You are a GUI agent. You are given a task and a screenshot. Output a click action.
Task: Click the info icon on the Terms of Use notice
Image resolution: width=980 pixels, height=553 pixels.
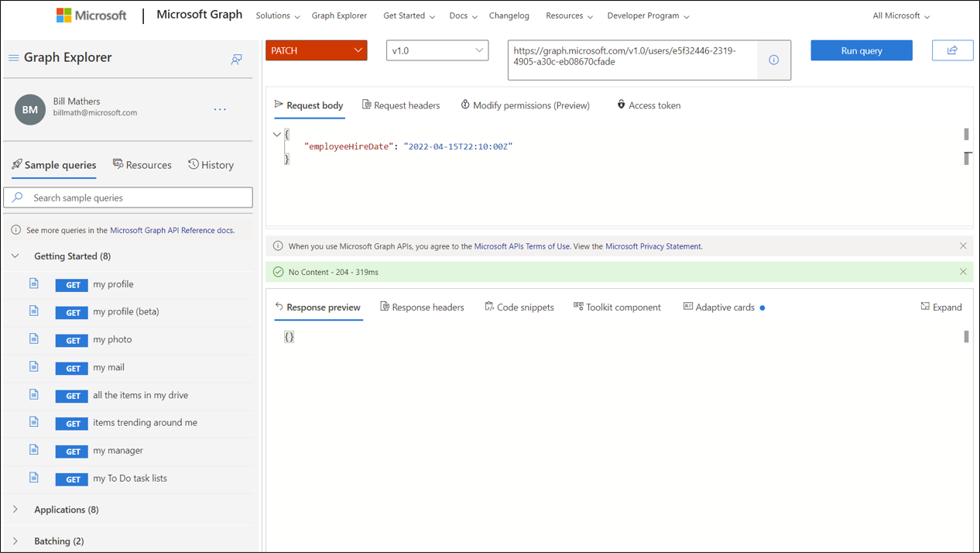278,246
